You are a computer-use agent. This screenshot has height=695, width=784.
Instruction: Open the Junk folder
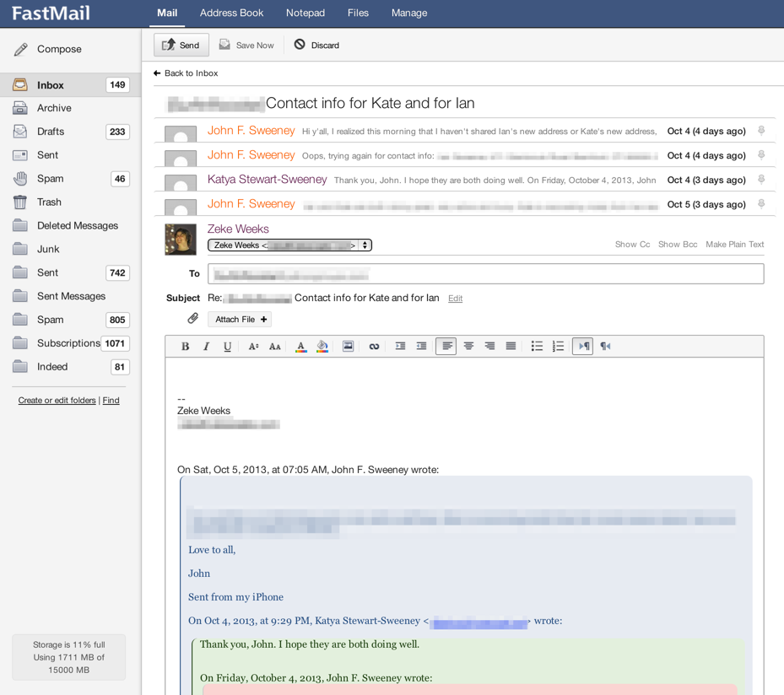coord(71,249)
